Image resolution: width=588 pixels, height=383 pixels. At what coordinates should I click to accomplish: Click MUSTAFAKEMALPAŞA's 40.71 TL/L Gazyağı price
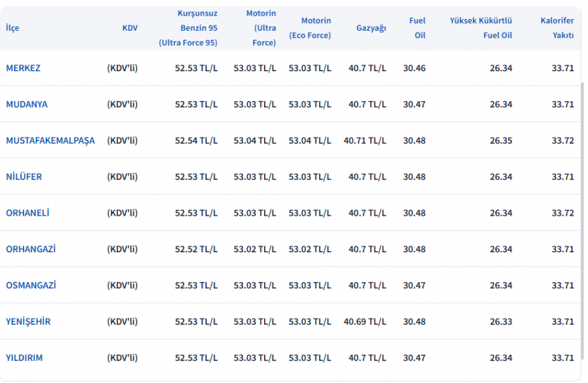pos(365,141)
